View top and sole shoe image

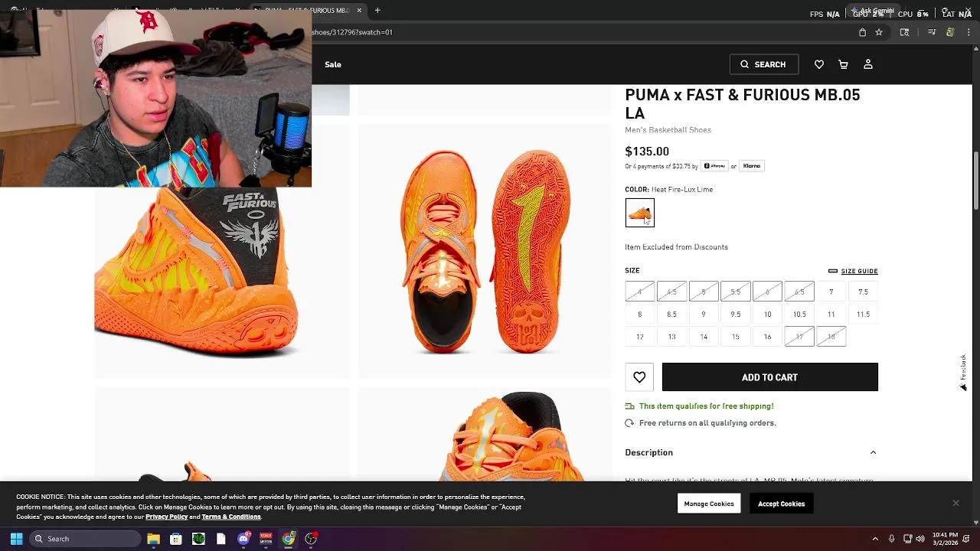coord(485,251)
